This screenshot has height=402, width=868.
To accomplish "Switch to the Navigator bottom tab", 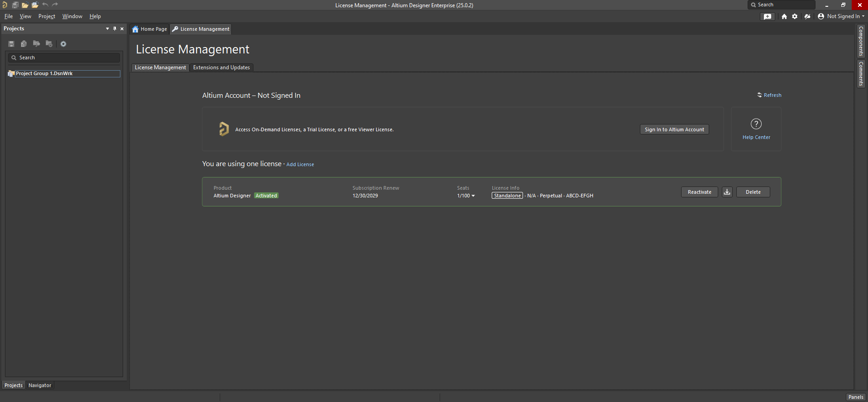I will [40, 385].
